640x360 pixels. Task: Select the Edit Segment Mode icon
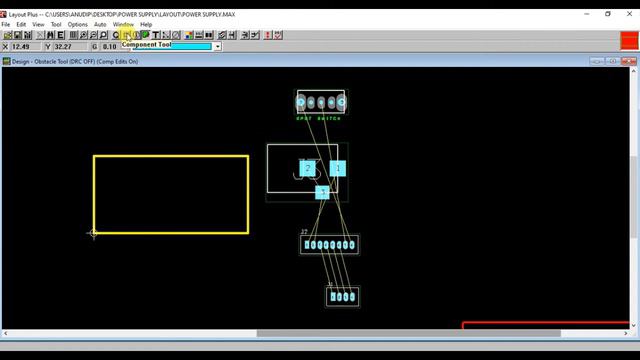pyautogui.click(x=244, y=36)
